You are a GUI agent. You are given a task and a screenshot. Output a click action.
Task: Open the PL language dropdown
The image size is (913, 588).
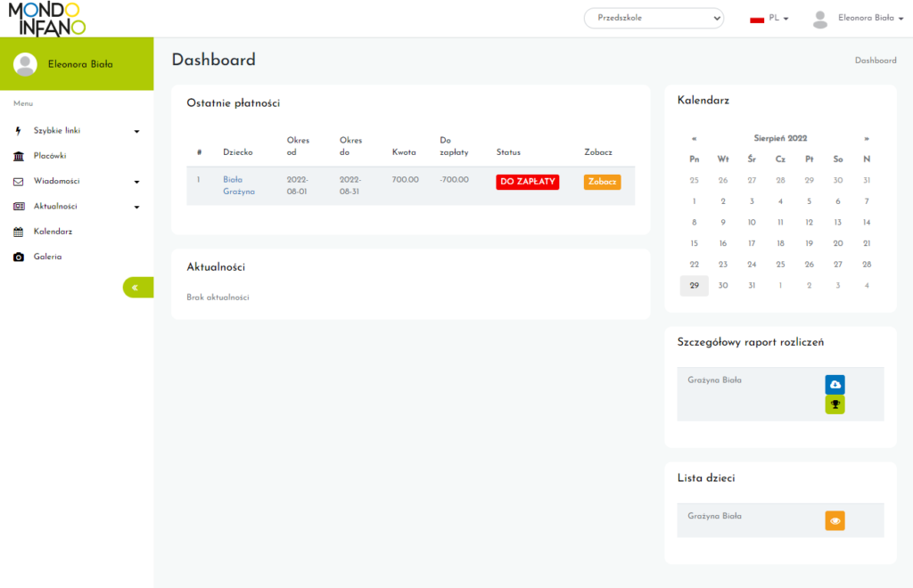pos(778,18)
